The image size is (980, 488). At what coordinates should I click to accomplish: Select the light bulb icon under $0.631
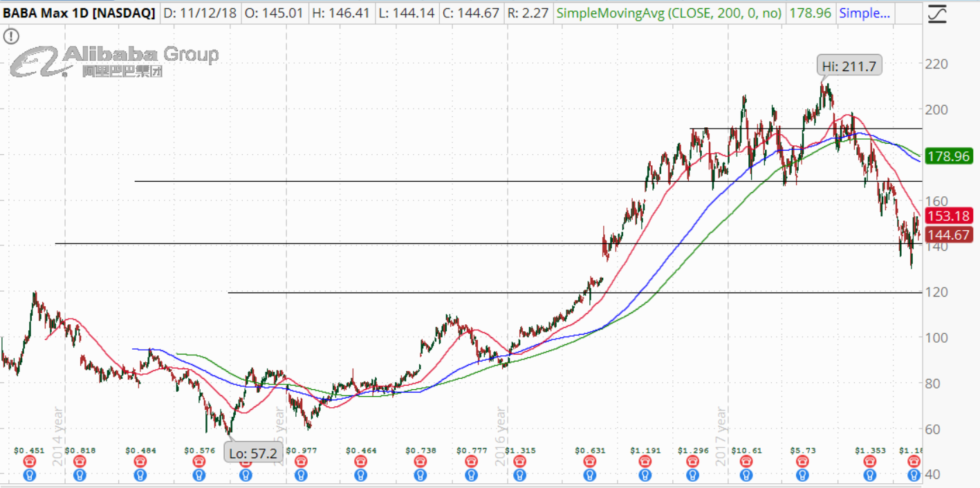pyautogui.click(x=589, y=476)
